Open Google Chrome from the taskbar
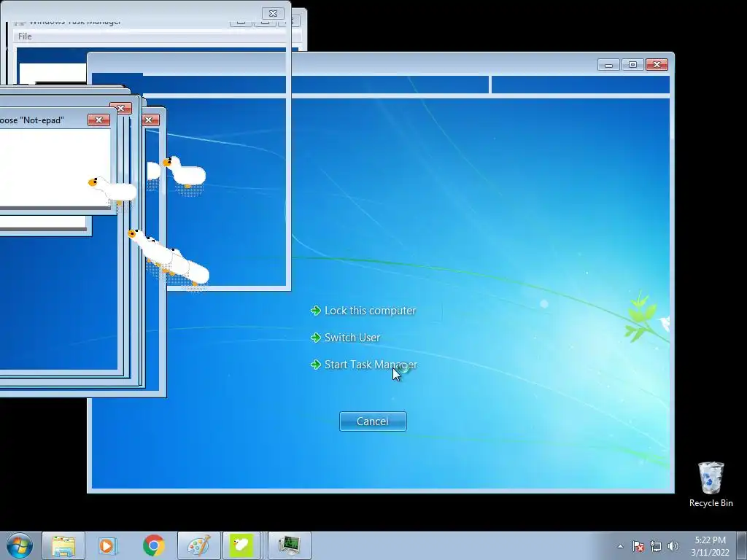This screenshot has width=747, height=560. point(153,545)
